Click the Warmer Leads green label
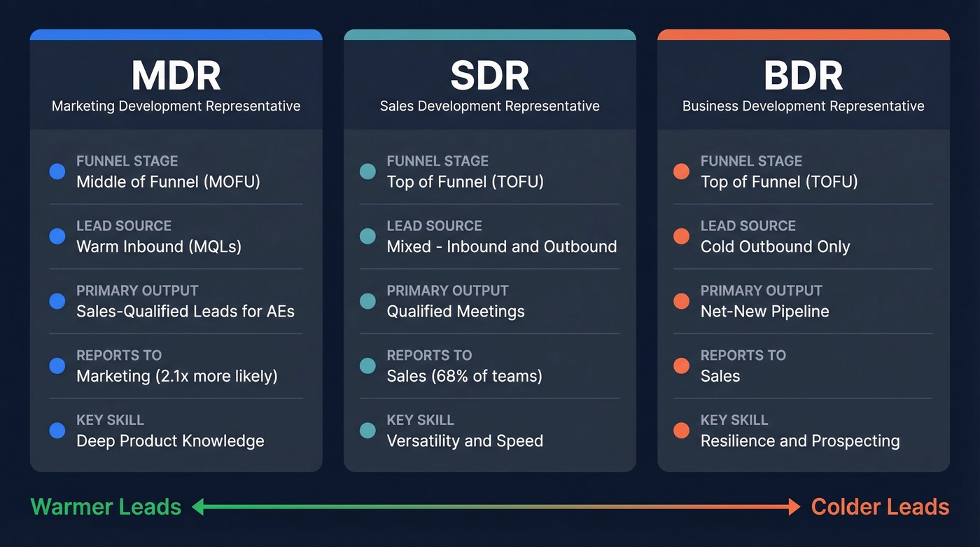The height and width of the screenshot is (547, 980). (x=105, y=506)
